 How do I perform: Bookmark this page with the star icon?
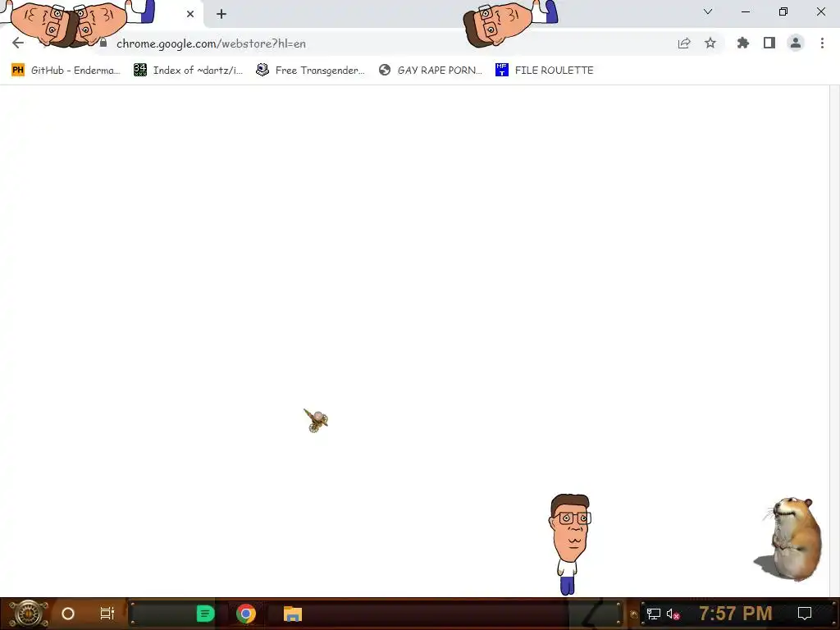pyautogui.click(x=710, y=43)
